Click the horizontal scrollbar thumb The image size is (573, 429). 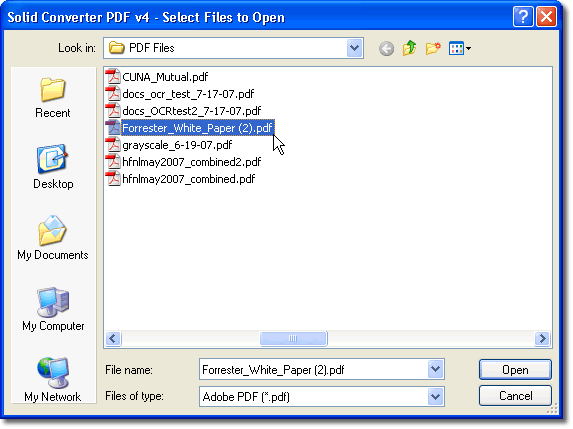tap(293, 338)
